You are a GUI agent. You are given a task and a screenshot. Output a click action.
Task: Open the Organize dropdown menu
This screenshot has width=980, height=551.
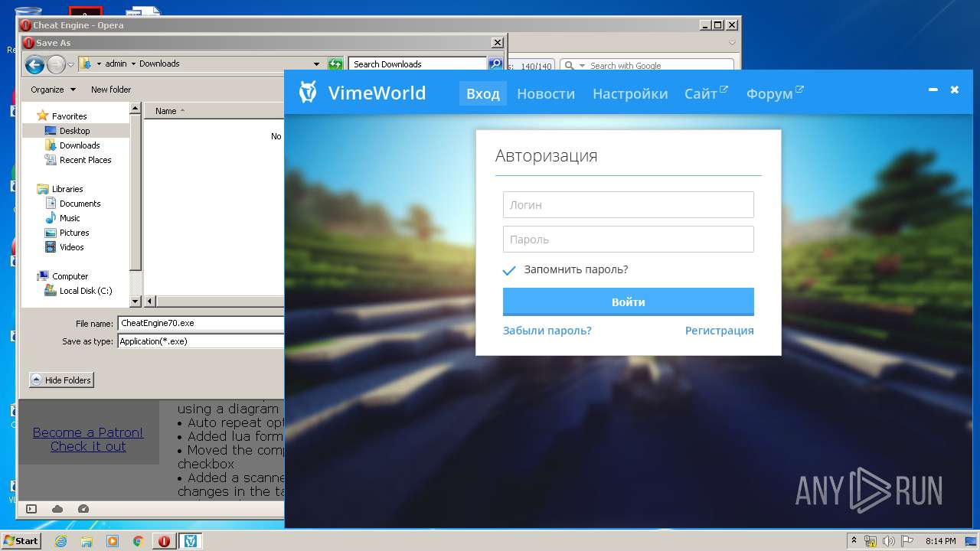click(x=54, y=90)
